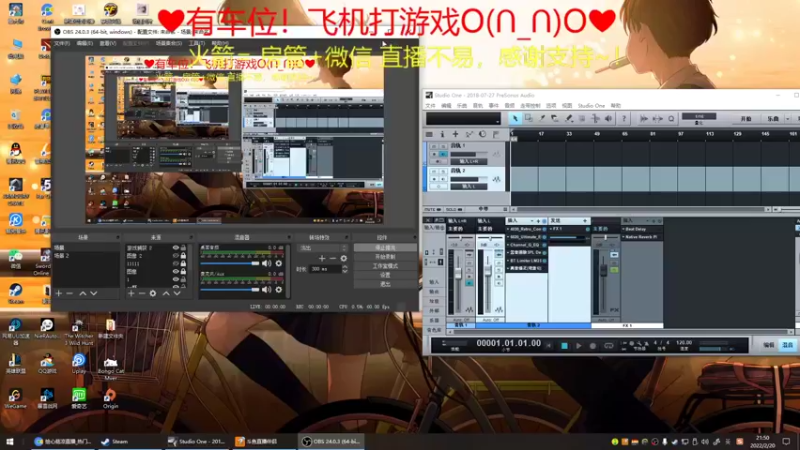
Task: Click 设置 settings button in OBS controls
Action: click(385, 275)
